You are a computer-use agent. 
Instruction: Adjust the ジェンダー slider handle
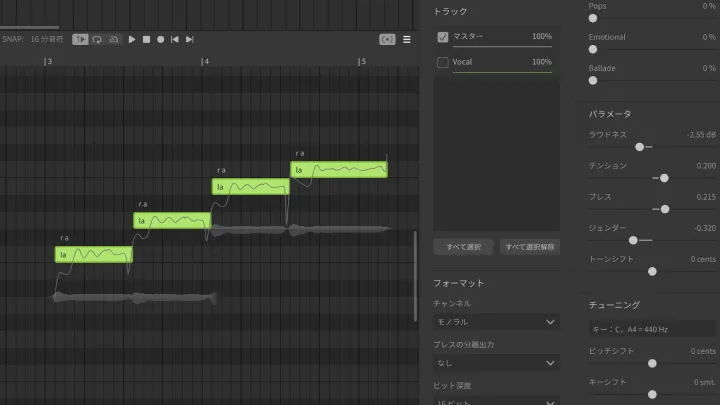pos(633,240)
